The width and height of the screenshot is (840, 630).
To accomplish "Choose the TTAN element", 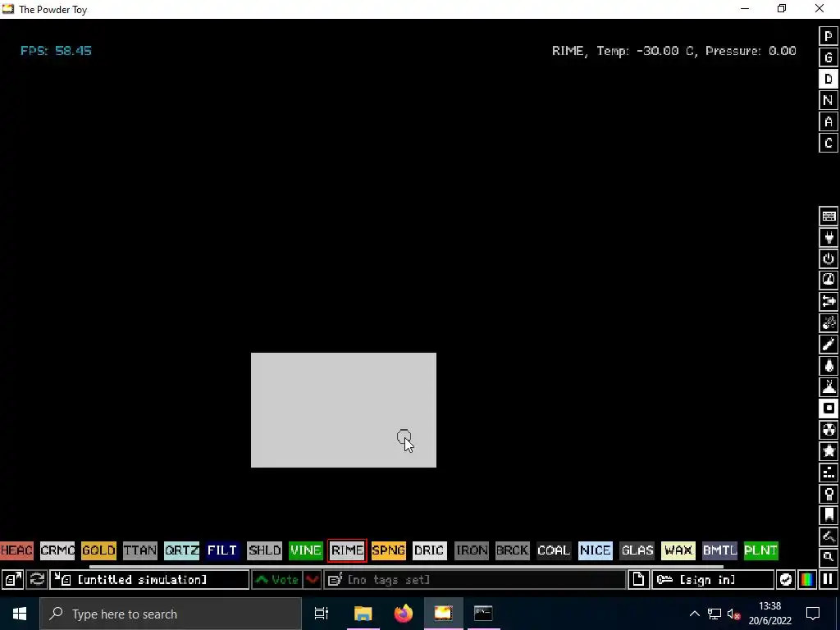I will [x=139, y=550].
